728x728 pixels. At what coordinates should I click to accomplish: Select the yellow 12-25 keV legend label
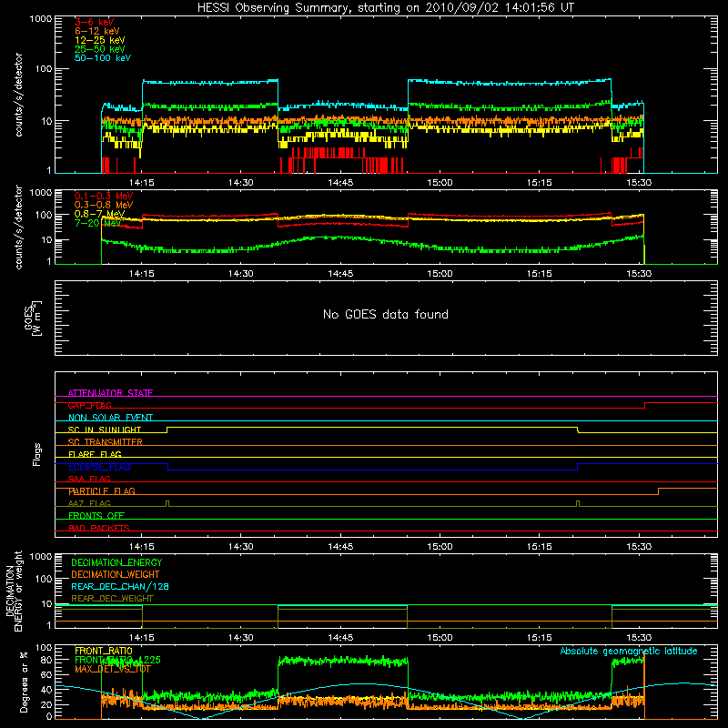click(100, 40)
